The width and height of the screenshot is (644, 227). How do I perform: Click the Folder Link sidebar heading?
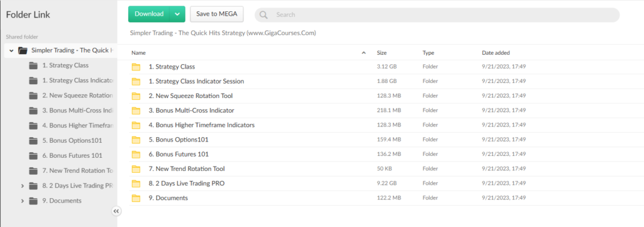[x=28, y=15]
